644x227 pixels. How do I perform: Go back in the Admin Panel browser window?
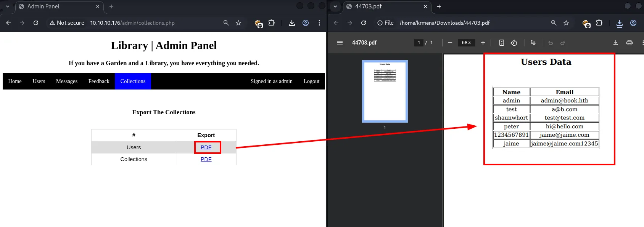(x=8, y=23)
